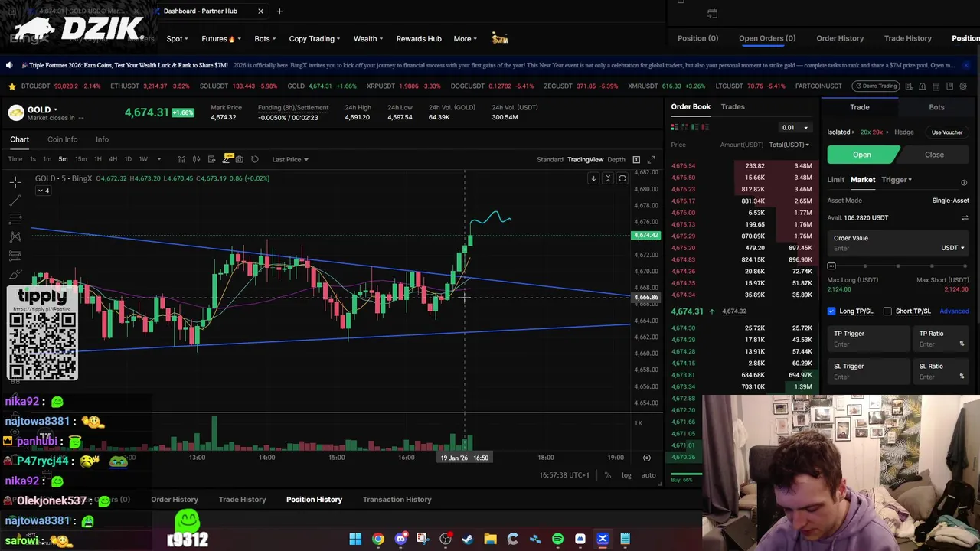Open the Futures menu dropdown
Viewport: 980px width, 551px height.
pos(221,38)
